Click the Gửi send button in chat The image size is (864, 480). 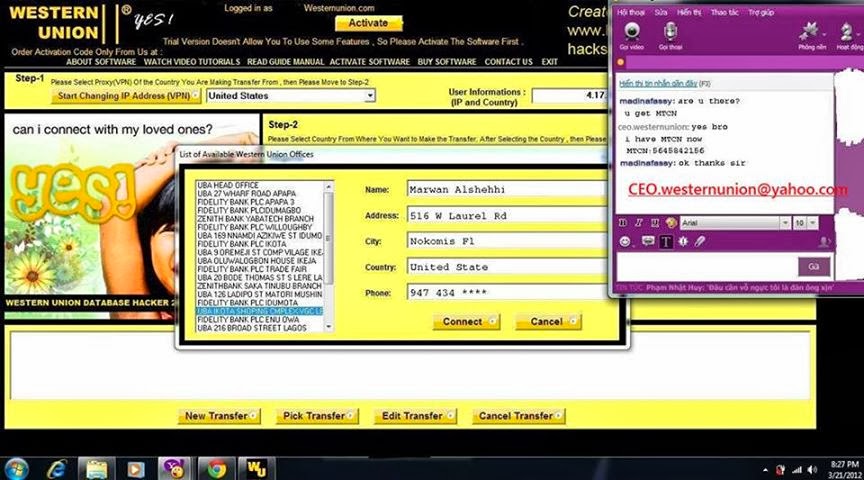[814, 267]
